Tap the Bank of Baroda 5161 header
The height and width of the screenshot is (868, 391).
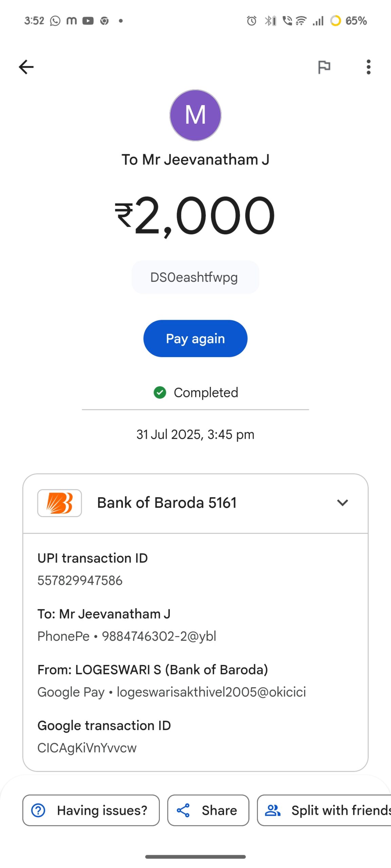click(x=167, y=503)
